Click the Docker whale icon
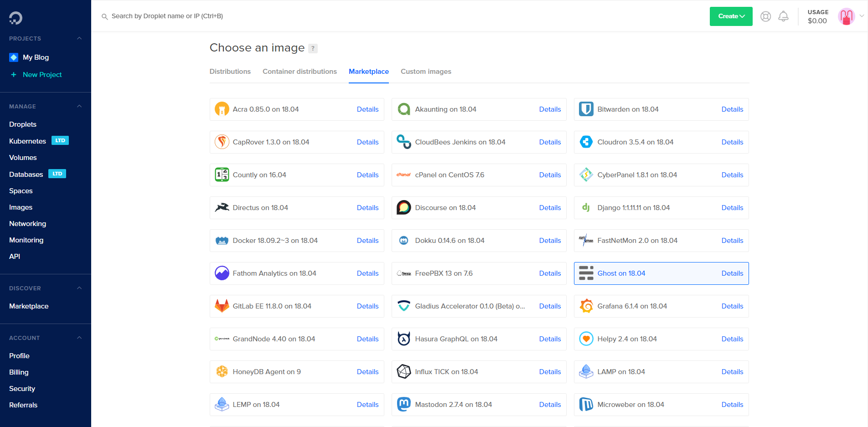This screenshot has width=868, height=427. pos(222,241)
